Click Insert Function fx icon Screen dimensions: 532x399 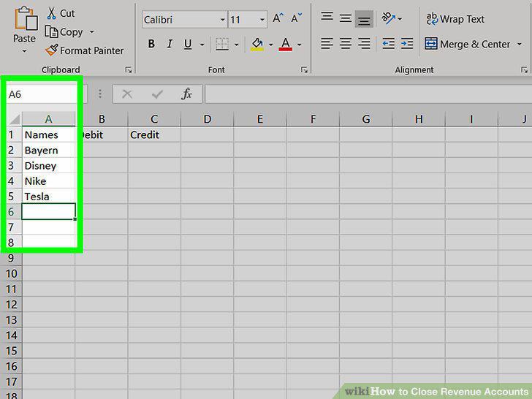(186, 94)
